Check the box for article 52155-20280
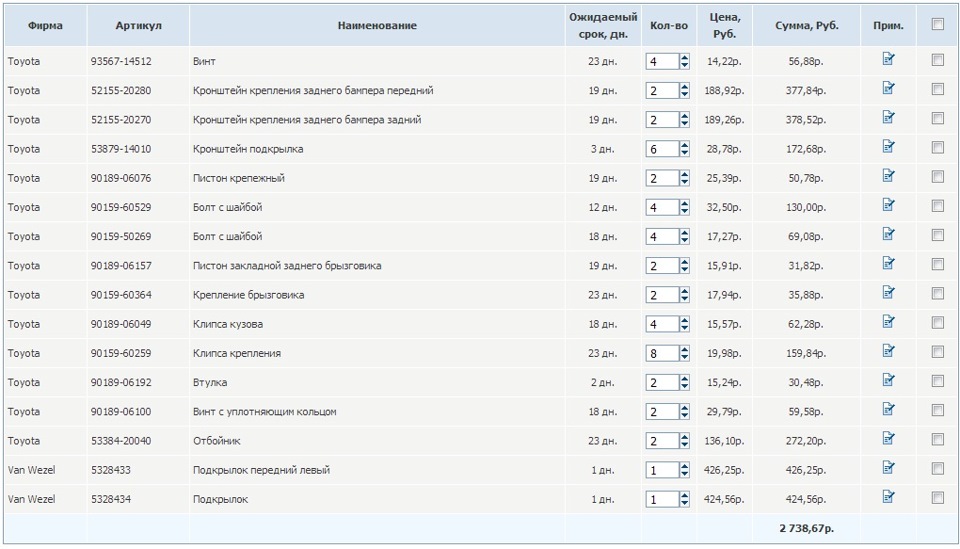 938,89
